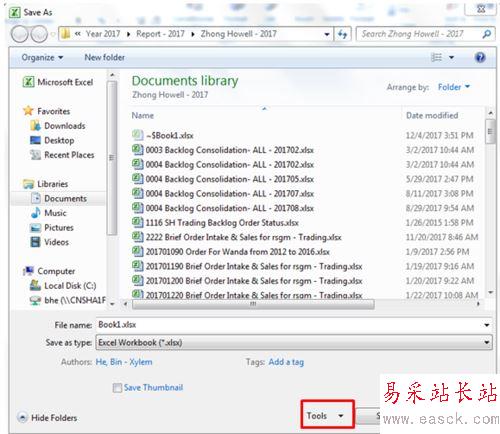Click the navigation pane scroll-down arrow

point(112,304)
